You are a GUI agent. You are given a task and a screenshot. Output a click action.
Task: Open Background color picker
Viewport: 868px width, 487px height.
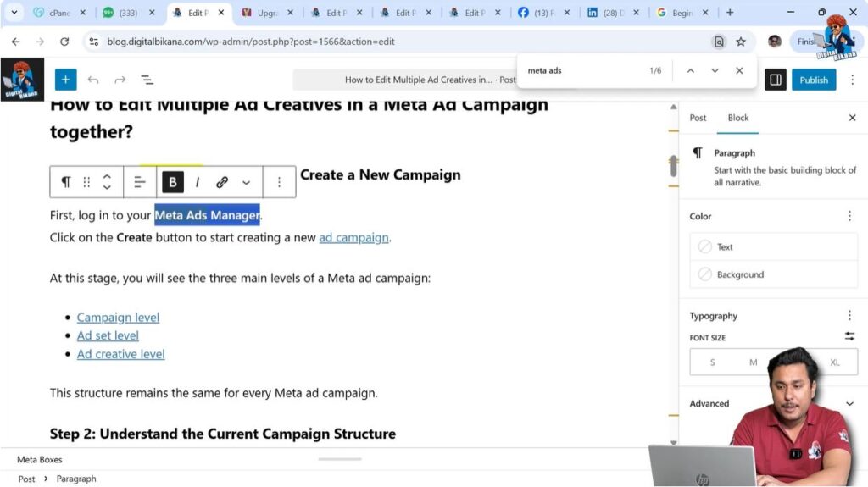coord(773,274)
